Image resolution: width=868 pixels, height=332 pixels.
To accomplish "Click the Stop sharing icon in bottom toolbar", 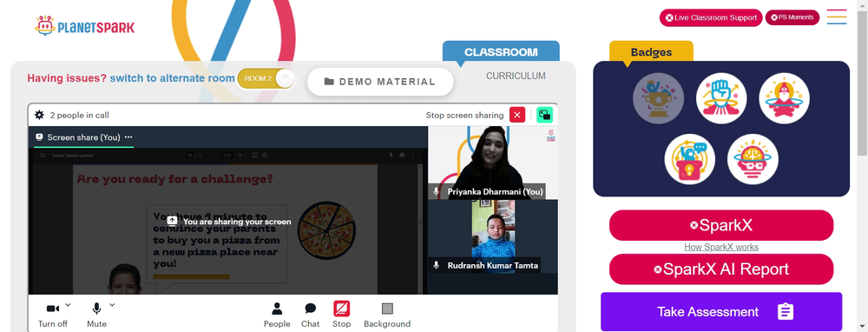I will tap(341, 309).
